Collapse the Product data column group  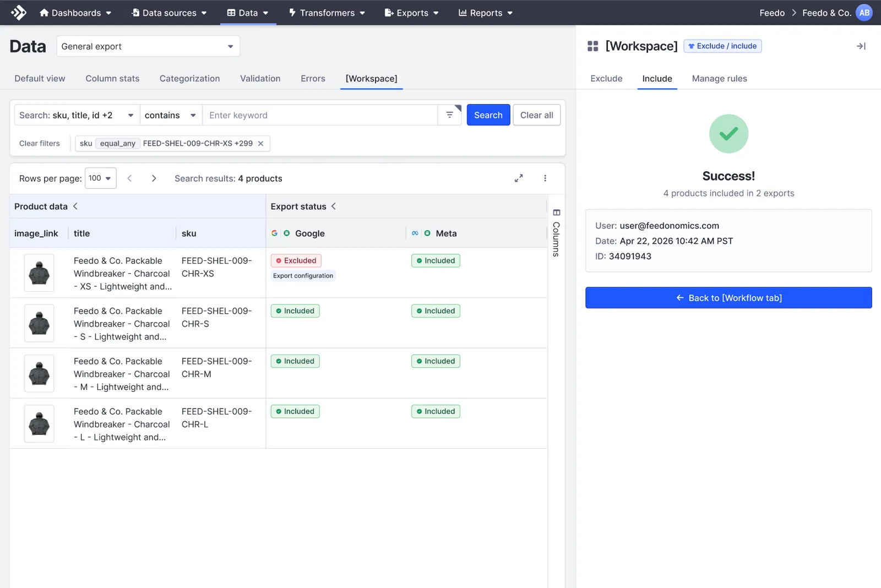point(75,206)
